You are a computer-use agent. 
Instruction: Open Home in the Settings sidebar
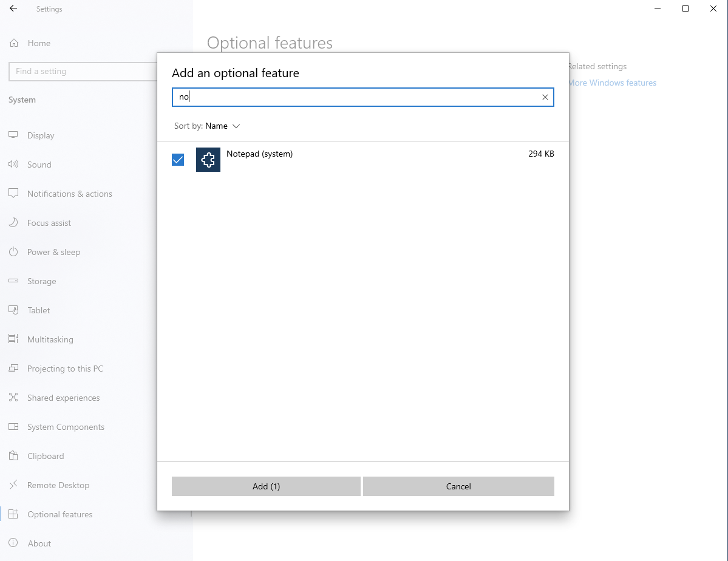coord(39,43)
